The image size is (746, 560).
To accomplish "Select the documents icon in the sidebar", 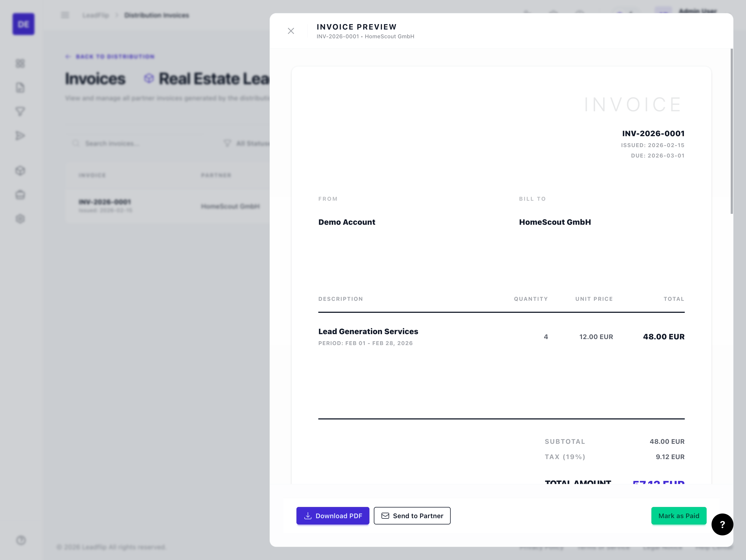I will 20,87.
